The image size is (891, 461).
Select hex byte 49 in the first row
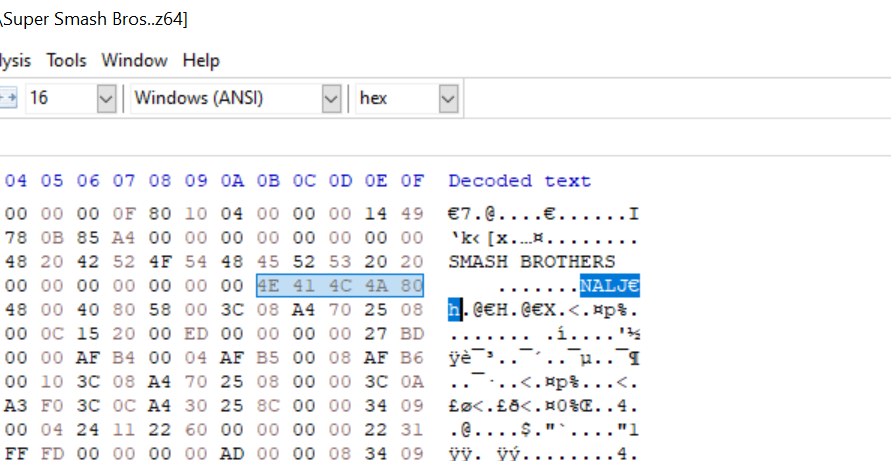pos(412,214)
